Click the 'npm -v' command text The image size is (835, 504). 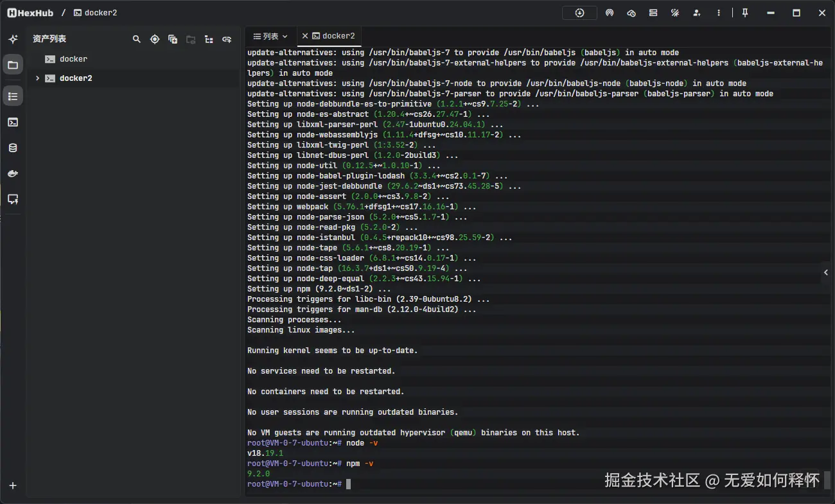tap(360, 464)
